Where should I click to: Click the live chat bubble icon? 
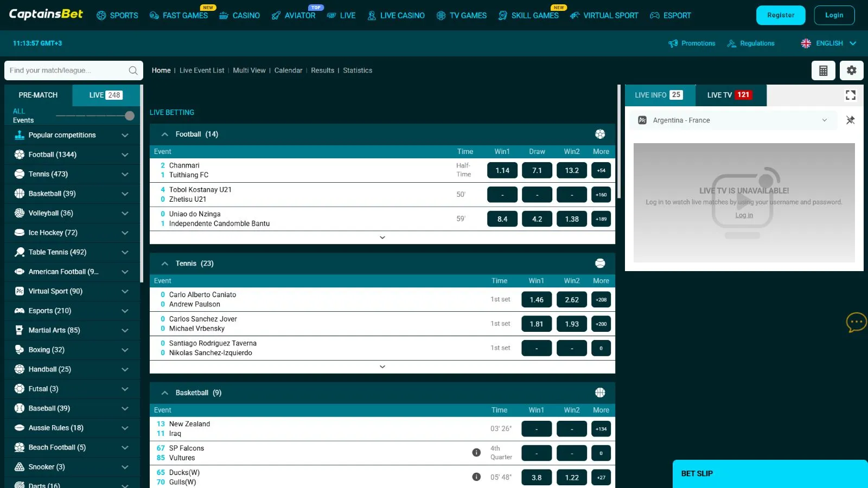pyautogui.click(x=856, y=322)
